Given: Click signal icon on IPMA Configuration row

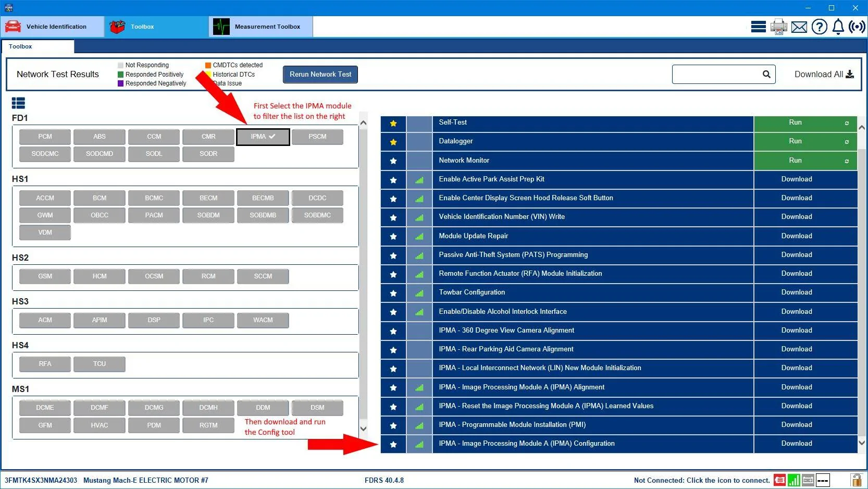Looking at the screenshot, I should coord(419,444).
